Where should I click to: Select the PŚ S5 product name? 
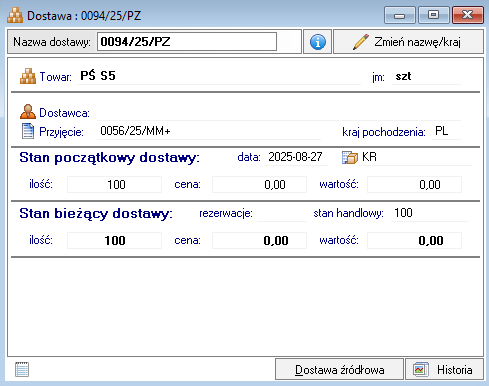point(98,76)
